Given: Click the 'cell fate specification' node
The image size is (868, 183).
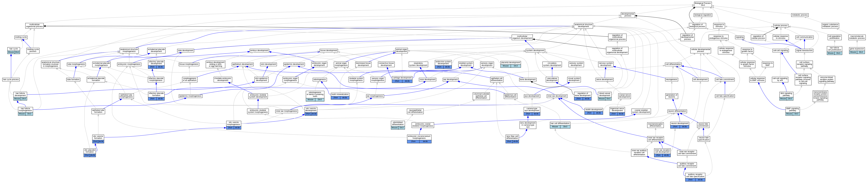Looking at the screenshot, I should tap(725, 96).
